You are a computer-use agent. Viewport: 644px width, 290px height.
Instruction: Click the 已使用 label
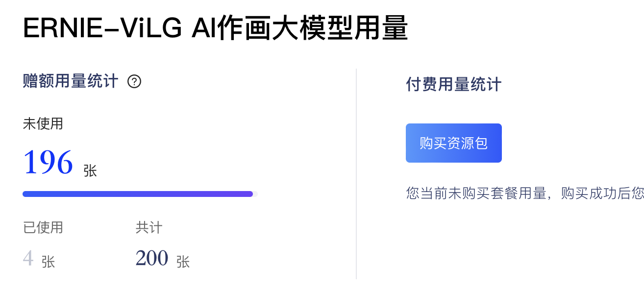pos(43,227)
